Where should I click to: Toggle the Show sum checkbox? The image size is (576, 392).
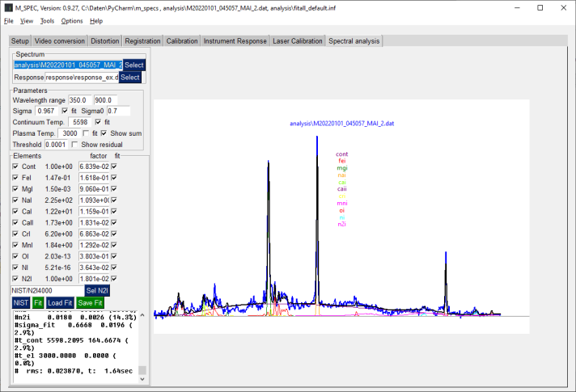click(x=104, y=133)
